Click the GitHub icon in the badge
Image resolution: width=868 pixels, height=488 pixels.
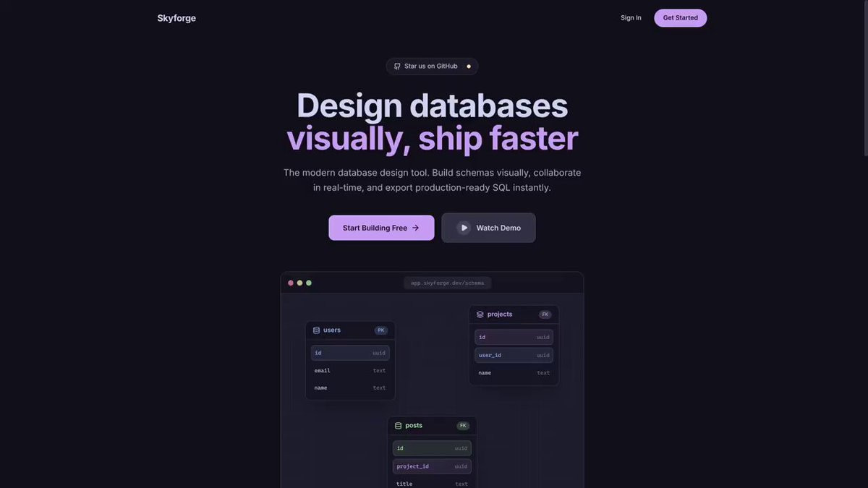pyautogui.click(x=397, y=67)
